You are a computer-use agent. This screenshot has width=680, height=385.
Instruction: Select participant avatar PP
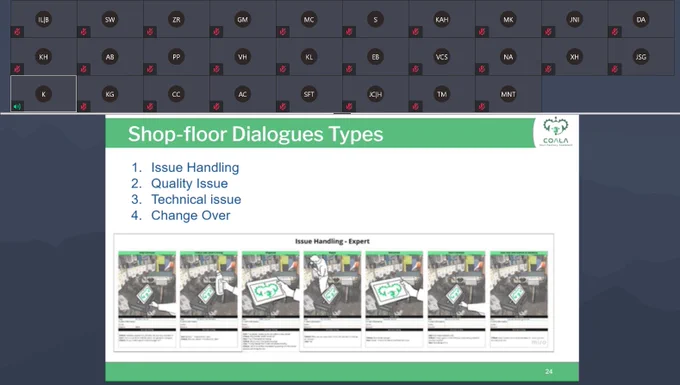pos(176,57)
